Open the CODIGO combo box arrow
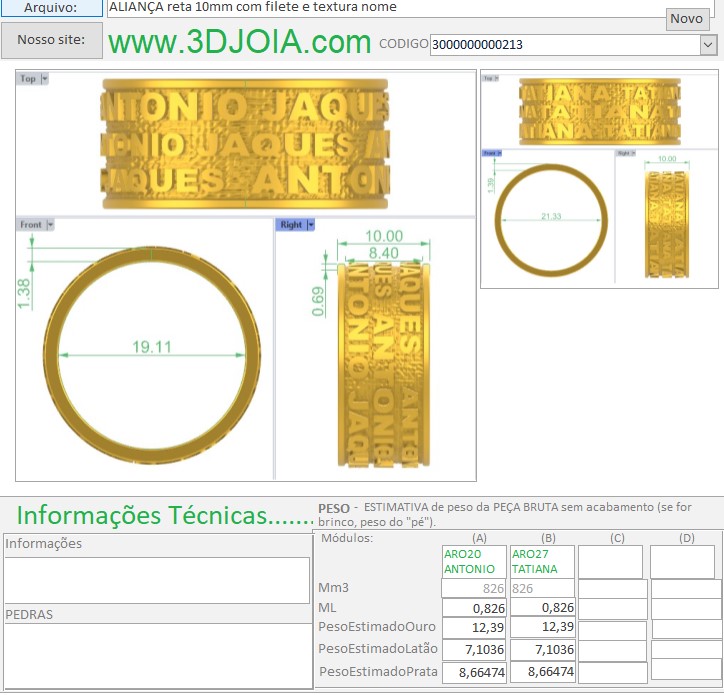This screenshot has height=695, width=724. [x=708, y=45]
